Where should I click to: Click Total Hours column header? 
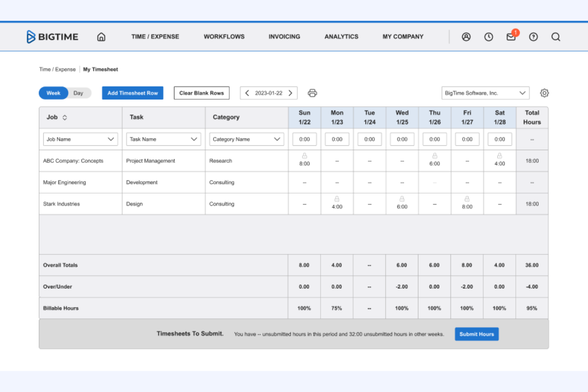pos(532,117)
